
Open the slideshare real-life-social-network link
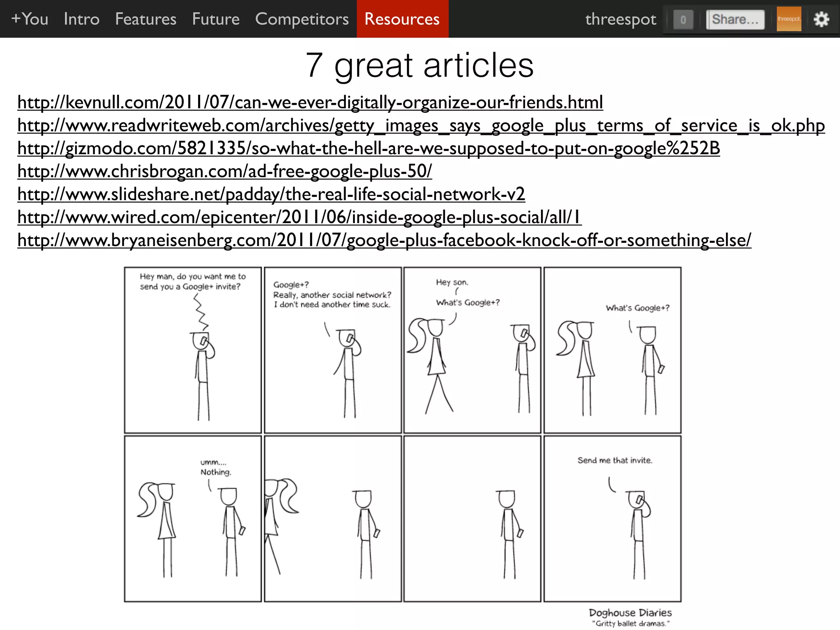click(271, 194)
